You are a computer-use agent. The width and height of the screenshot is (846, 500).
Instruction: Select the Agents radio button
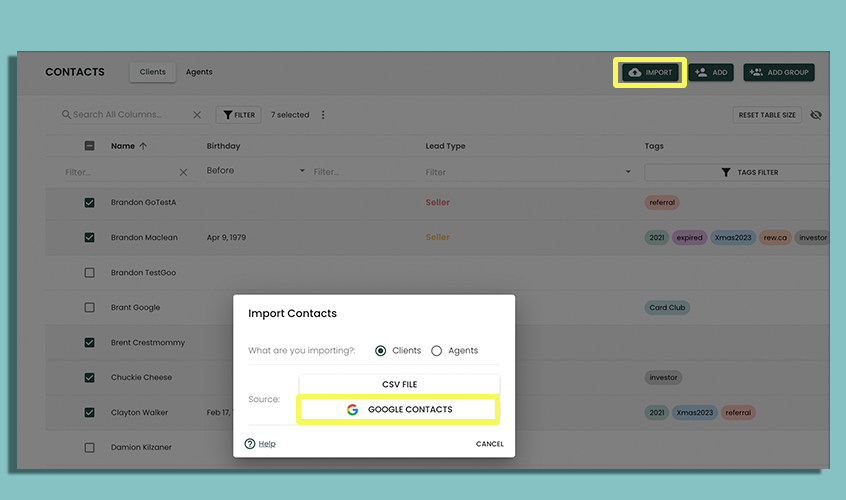[x=436, y=351]
